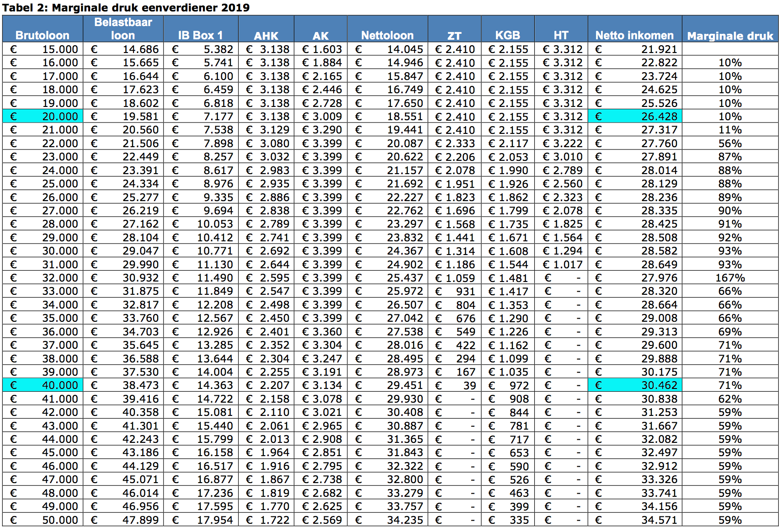Click the Belastbaar loon column header
Screen dimensions: 782x532
coord(123,29)
